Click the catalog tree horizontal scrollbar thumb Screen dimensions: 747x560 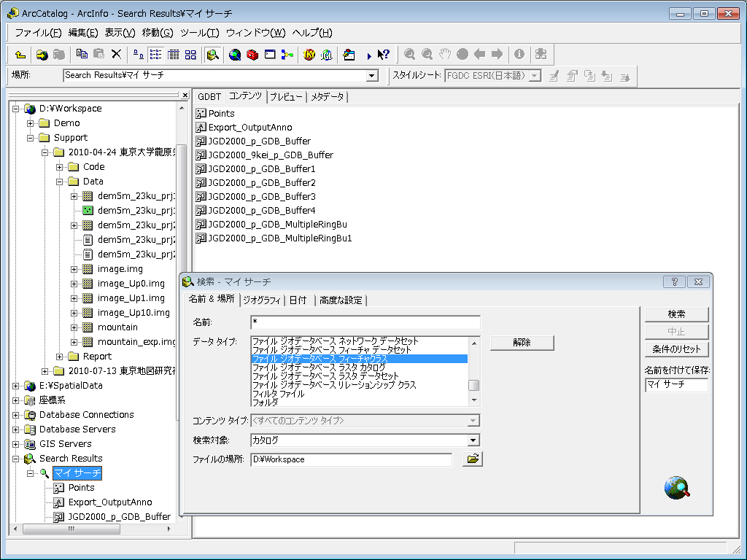(x=71, y=529)
